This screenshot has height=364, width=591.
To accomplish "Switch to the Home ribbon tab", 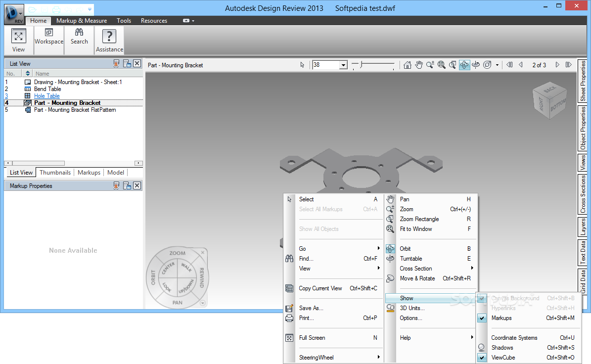I will (39, 21).
